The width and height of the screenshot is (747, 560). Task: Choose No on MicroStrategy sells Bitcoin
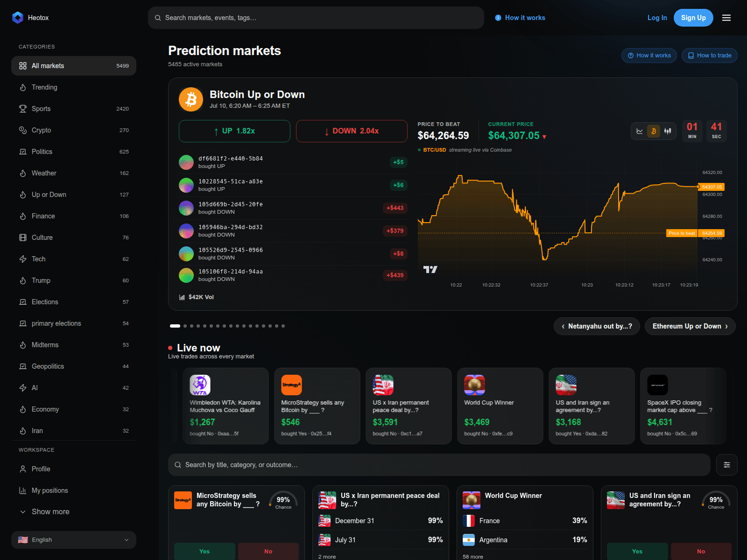(x=268, y=551)
